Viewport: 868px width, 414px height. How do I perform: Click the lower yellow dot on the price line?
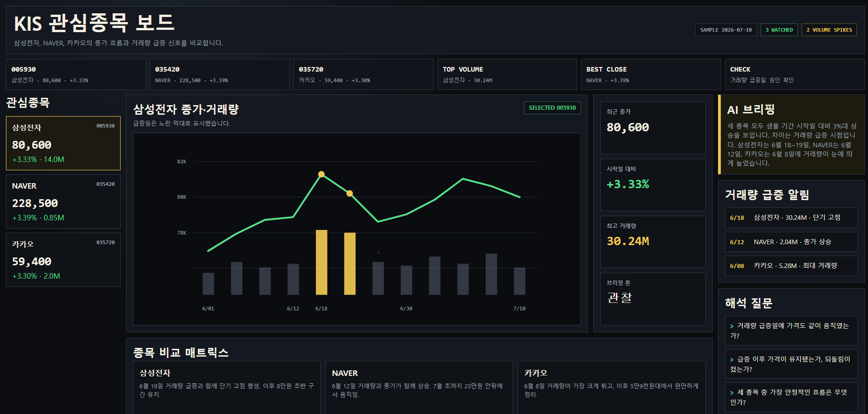tap(350, 194)
